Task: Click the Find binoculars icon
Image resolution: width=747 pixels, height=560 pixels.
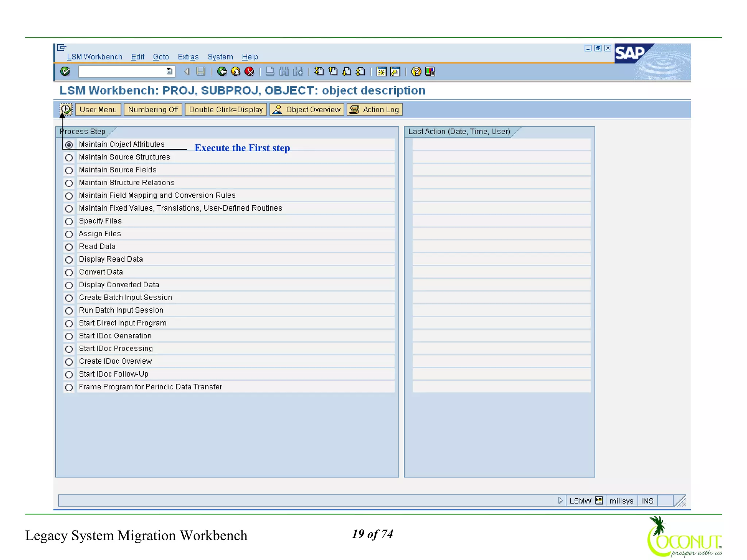Action: 284,71
